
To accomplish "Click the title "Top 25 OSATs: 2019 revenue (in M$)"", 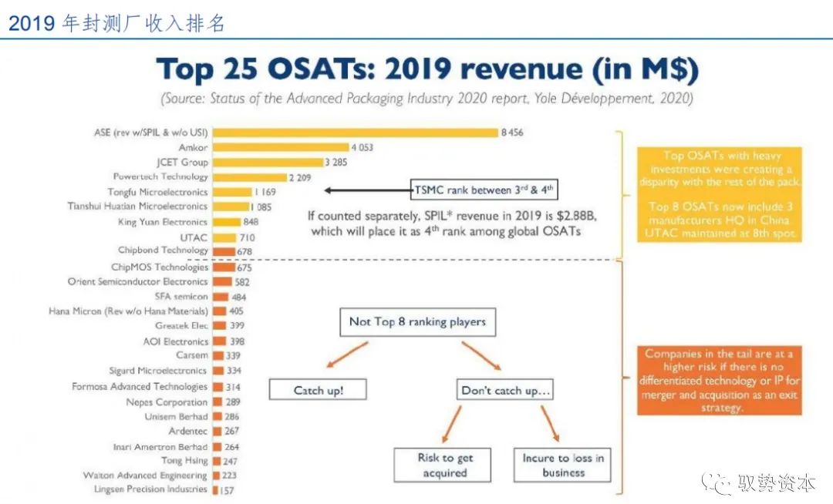I will [x=427, y=69].
